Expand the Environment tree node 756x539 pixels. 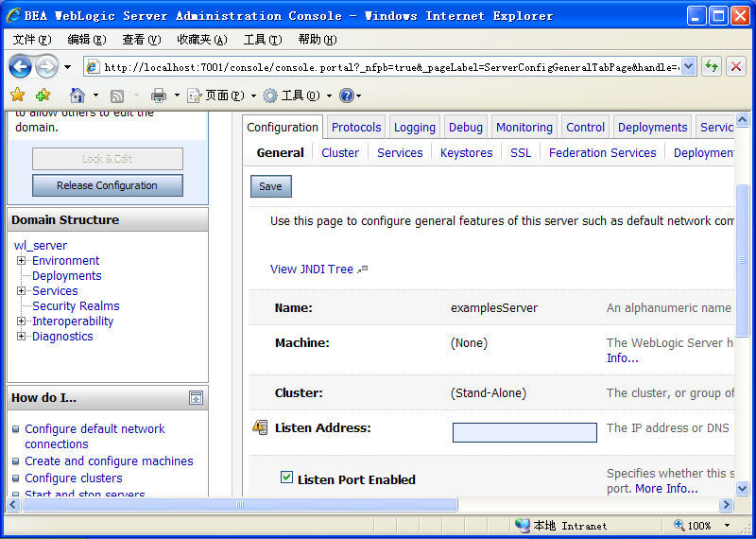(x=21, y=261)
